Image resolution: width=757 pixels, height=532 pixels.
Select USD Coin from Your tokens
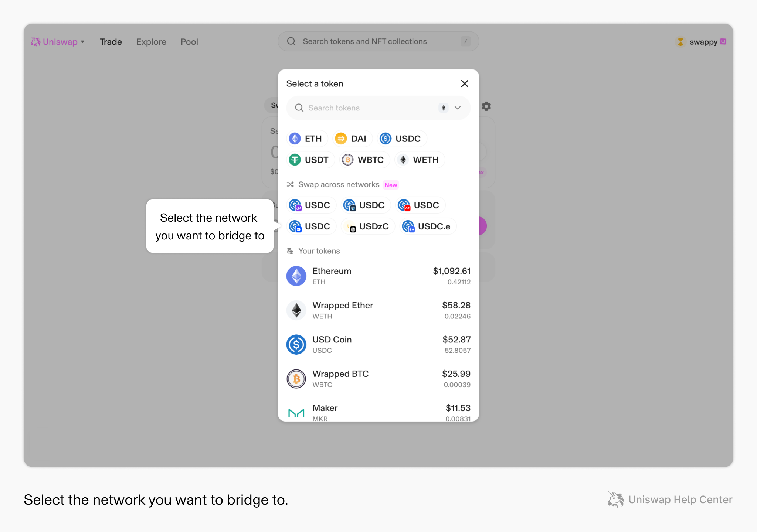point(378,344)
